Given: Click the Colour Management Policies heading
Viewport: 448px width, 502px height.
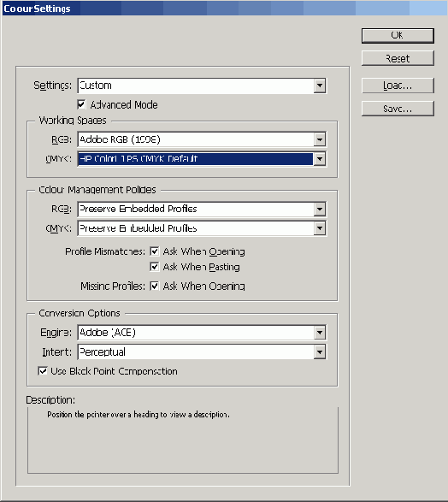Looking at the screenshot, I should 97,190.
